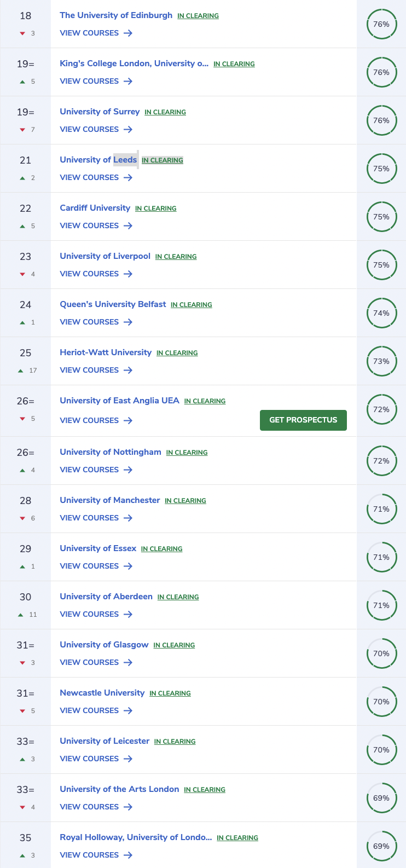Click the View Courses text for Leicester

pos(89,759)
